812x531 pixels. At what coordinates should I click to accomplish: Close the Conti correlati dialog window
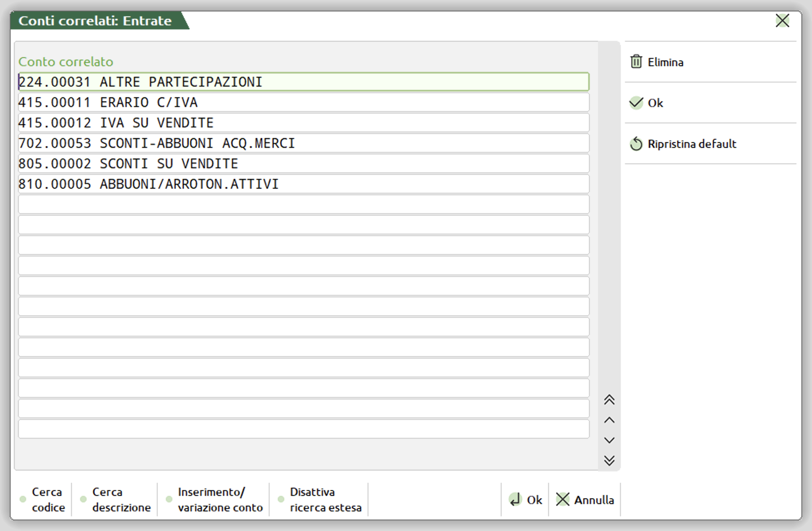pyautogui.click(x=782, y=21)
